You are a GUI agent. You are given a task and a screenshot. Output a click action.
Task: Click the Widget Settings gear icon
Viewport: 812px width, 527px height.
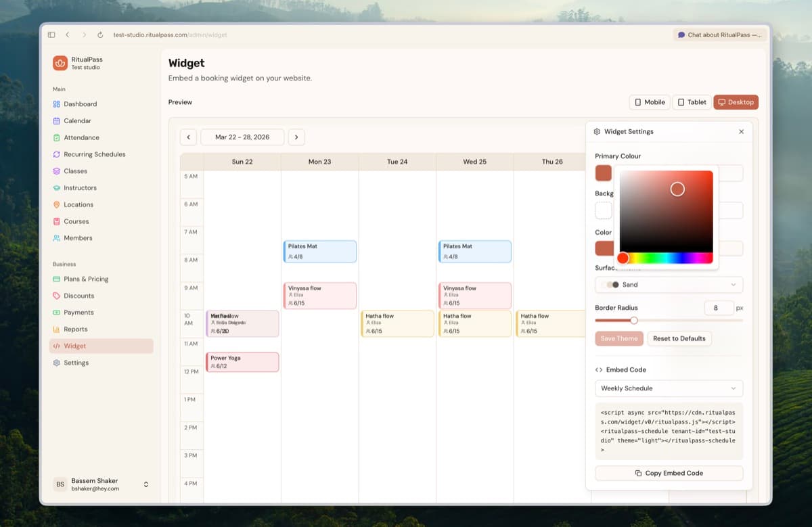[597, 132]
